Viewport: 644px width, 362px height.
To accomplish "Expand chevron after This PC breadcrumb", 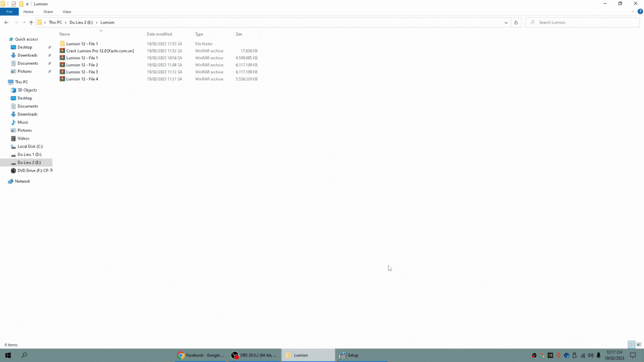I will coord(66,22).
